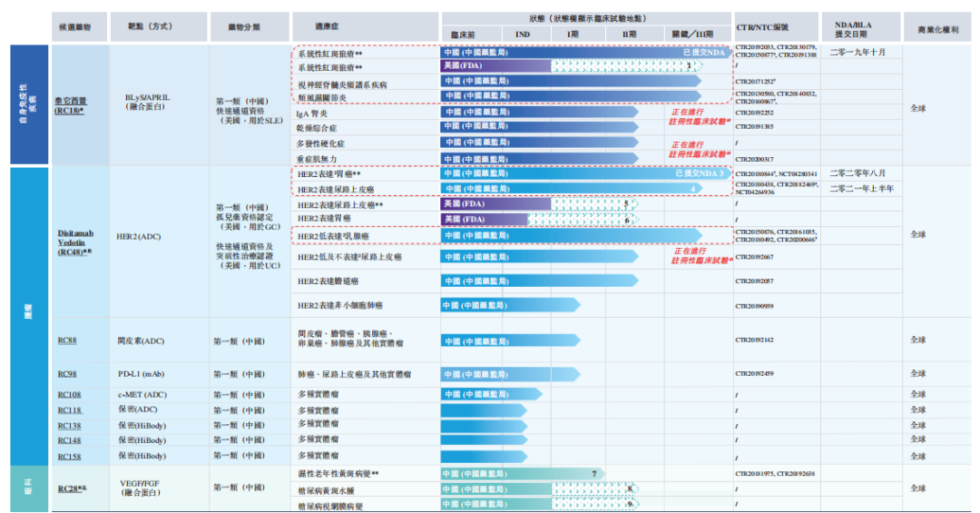
Task: Click the 二零二一年上半年 submission date
Action: tap(861, 189)
